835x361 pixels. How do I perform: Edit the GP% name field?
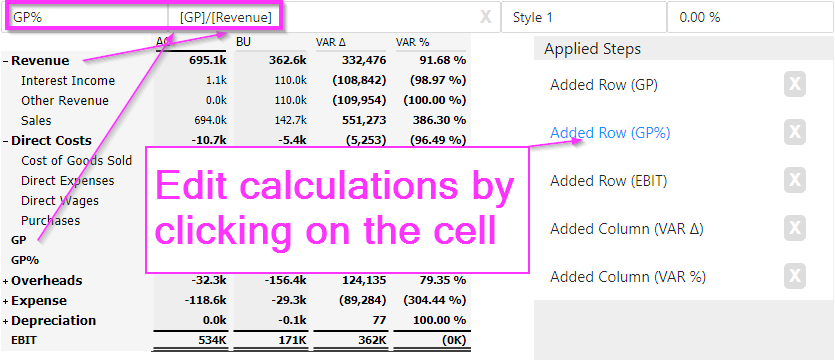tap(88, 17)
